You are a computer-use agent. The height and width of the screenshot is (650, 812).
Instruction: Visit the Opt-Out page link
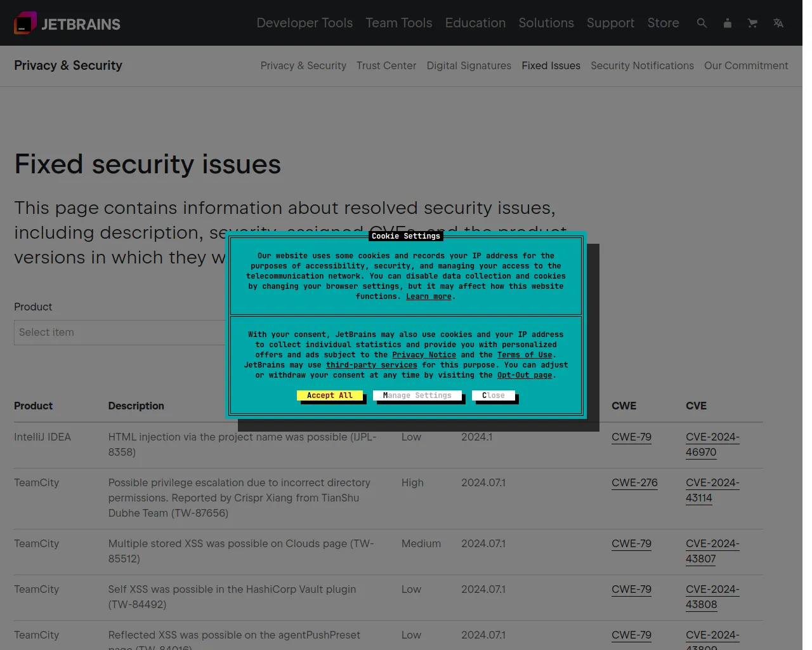point(525,375)
